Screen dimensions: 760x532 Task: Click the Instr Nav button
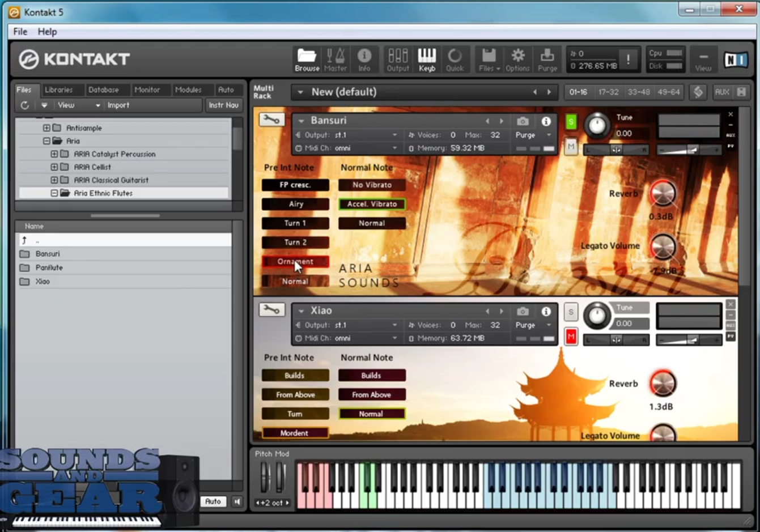pos(223,105)
